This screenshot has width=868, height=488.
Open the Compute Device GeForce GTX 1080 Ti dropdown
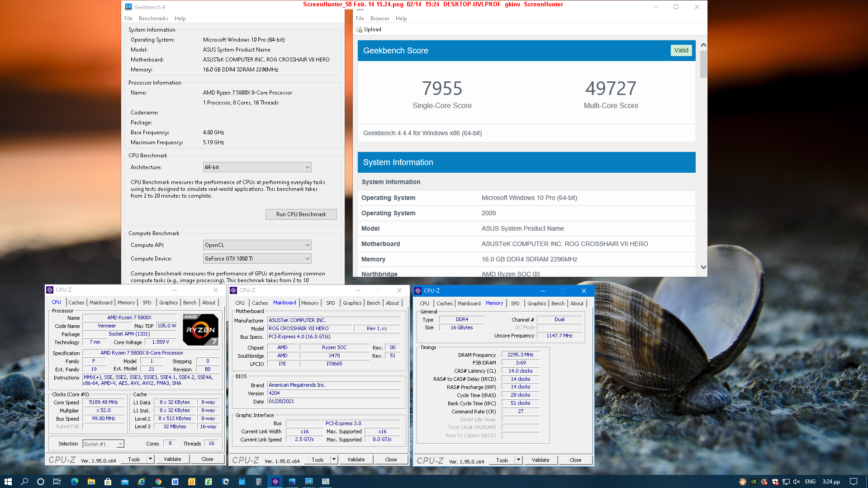tap(257, 259)
